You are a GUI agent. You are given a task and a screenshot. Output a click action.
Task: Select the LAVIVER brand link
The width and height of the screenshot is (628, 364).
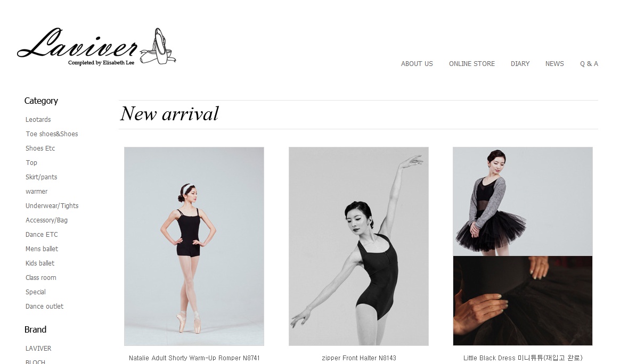[x=38, y=349]
